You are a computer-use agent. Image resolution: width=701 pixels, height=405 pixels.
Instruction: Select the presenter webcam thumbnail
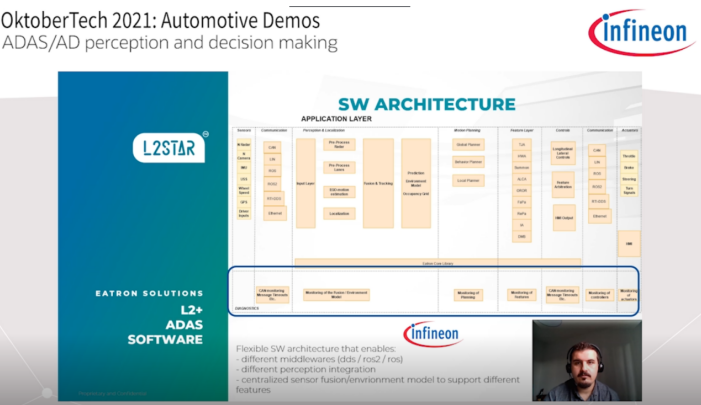click(x=587, y=360)
